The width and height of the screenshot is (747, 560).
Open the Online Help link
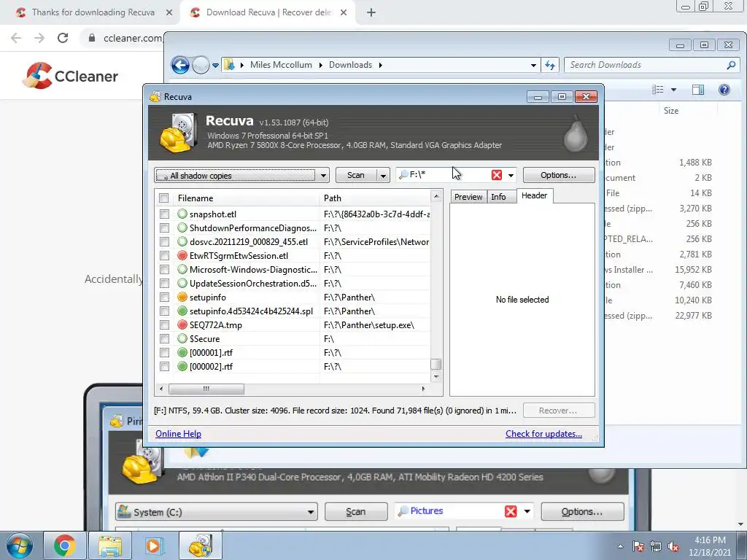(178, 434)
